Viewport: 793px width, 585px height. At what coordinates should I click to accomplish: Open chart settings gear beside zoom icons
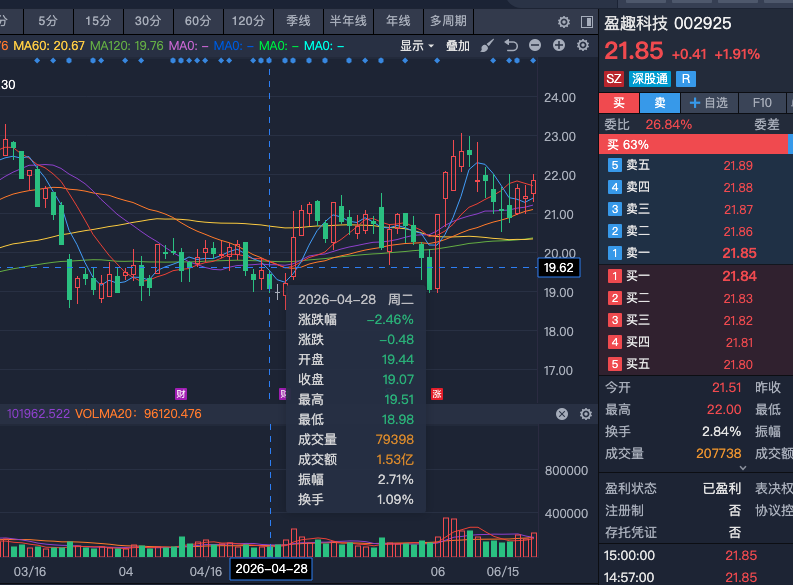(x=583, y=46)
